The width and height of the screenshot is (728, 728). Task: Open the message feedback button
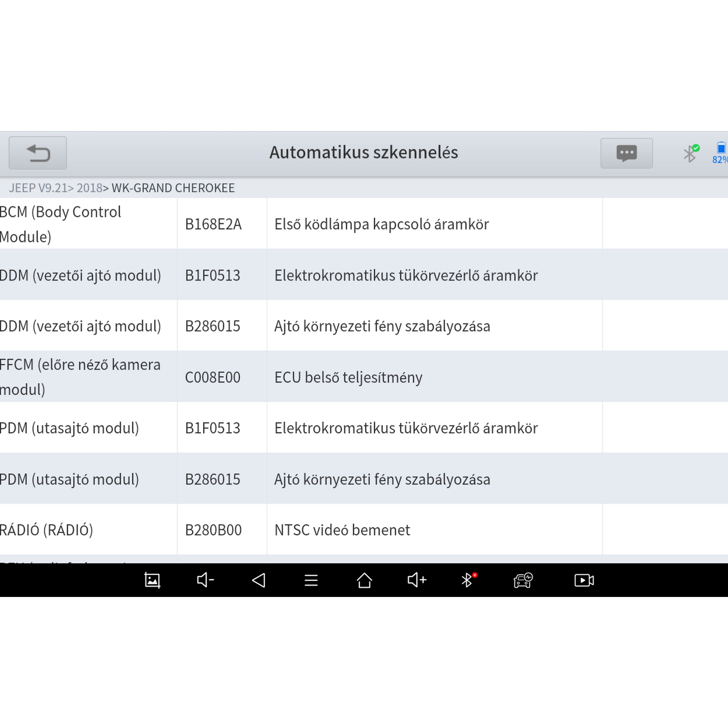pos(626,153)
